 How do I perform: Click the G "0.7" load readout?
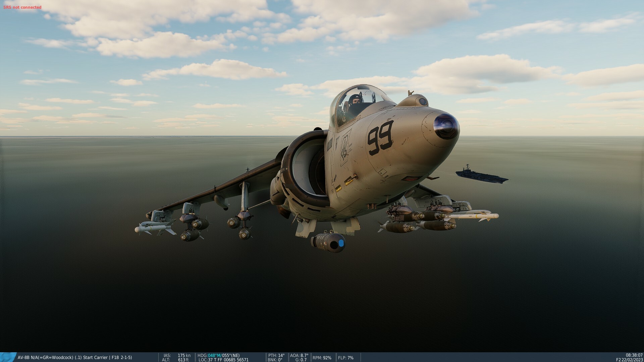point(303,360)
